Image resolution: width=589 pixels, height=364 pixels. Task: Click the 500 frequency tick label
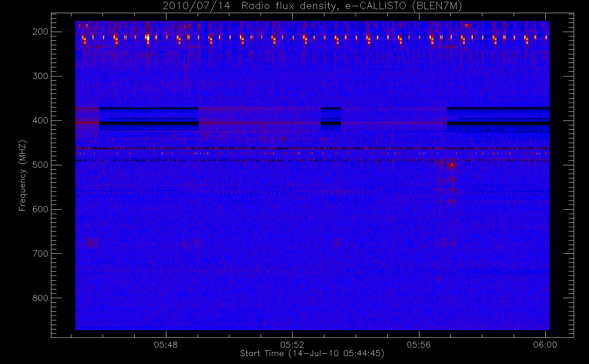click(x=40, y=165)
